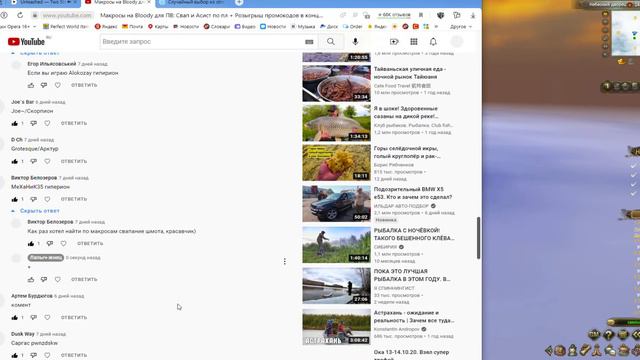
Task: Open the Другое bookmarks dropdown
Action: [460, 27]
